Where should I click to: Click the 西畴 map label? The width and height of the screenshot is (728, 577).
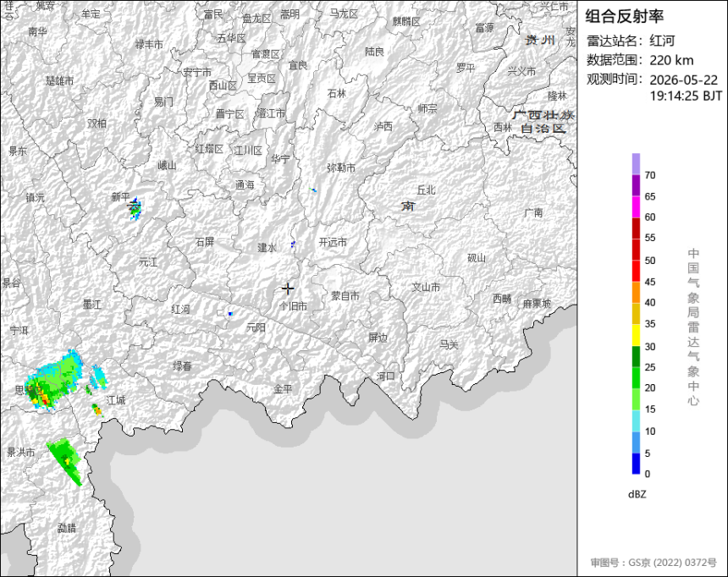tap(502, 299)
